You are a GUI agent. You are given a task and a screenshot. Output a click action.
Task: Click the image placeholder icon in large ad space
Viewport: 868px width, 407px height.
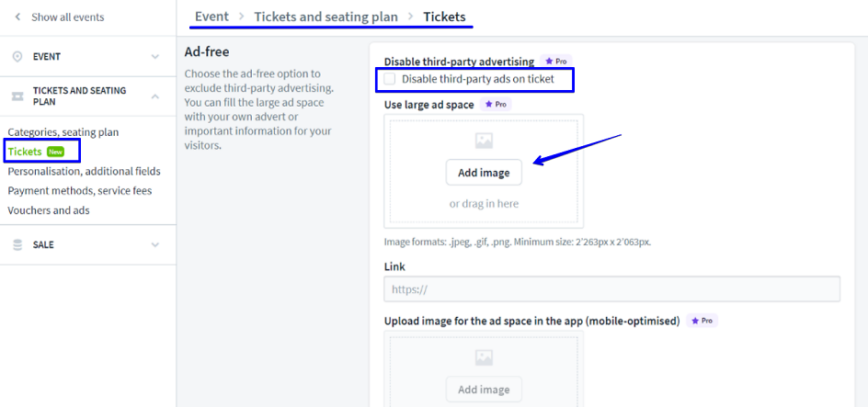point(484,141)
